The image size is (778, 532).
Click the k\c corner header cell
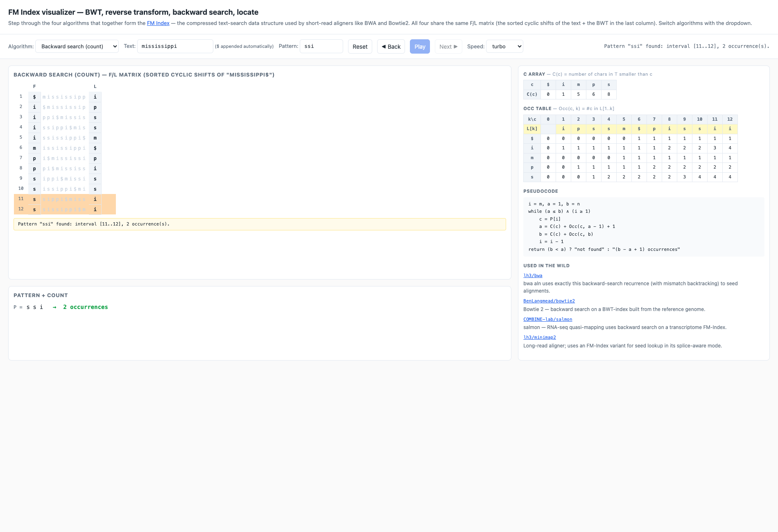click(532, 119)
